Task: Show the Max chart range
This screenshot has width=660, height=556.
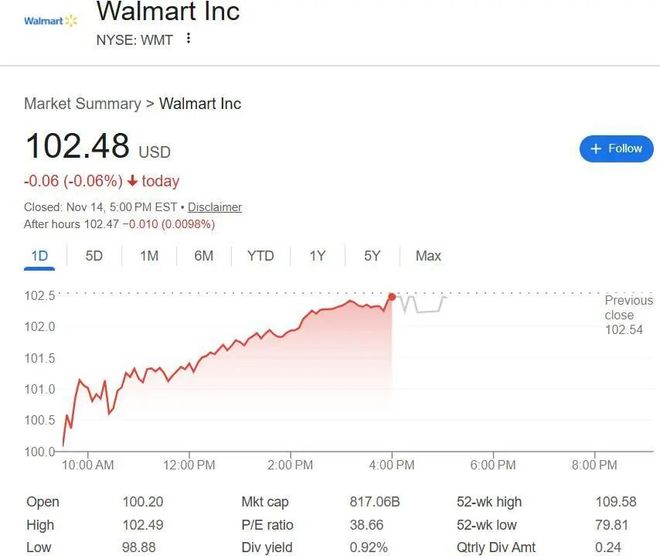Action: [428, 256]
